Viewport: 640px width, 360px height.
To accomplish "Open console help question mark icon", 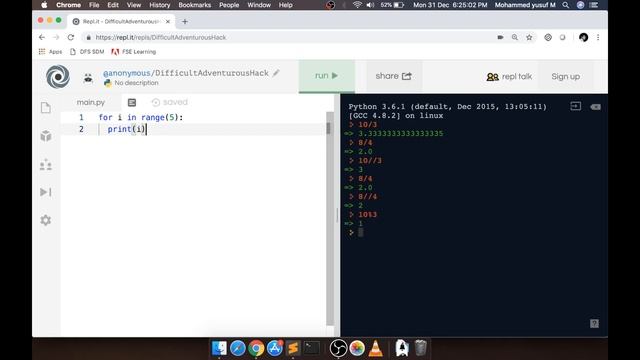I will pos(594,324).
